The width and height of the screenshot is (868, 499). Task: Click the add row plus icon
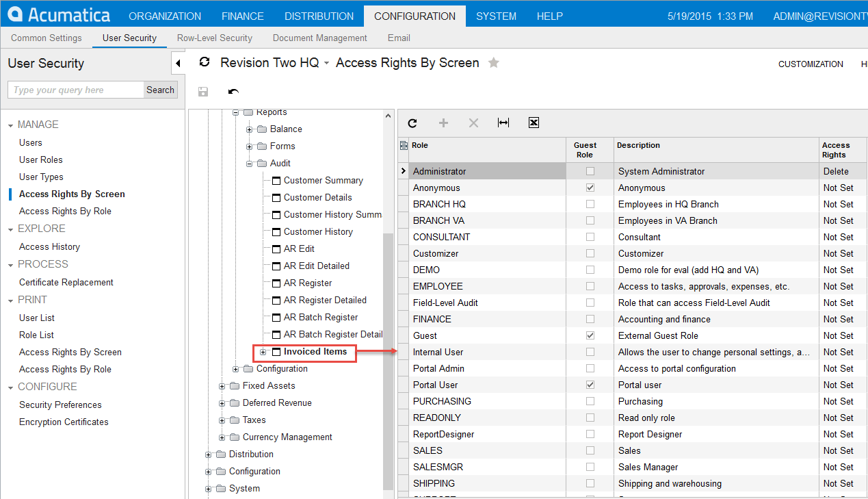coord(443,123)
